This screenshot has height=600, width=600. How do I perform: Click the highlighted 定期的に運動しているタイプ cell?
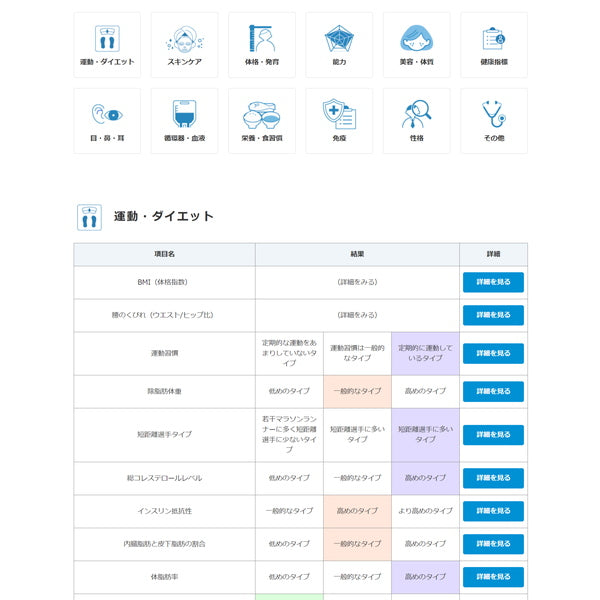click(425, 353)
